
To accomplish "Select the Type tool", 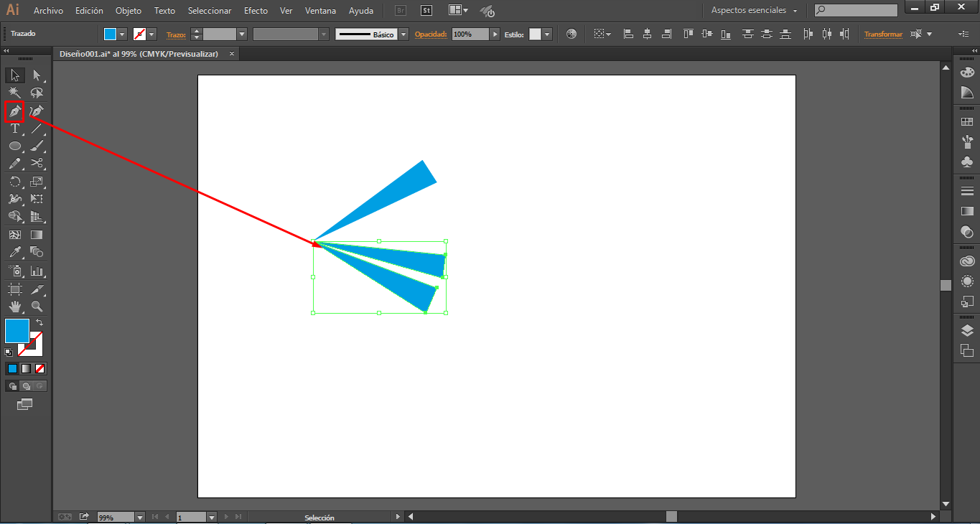I will point(15,128).
